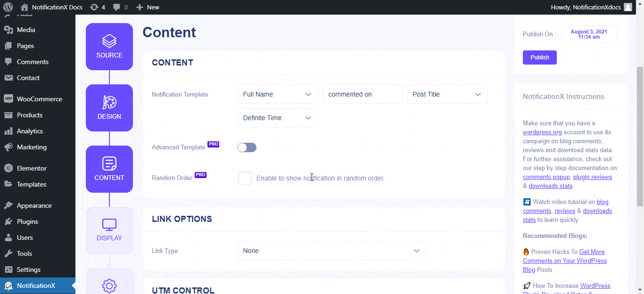Click the 'Recommended Blogs:' text
644x294 pixels.
point(555,236)
